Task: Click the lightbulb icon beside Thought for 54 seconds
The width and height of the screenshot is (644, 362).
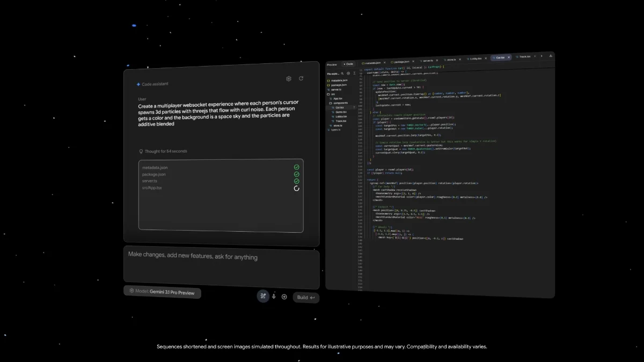Action: 141,151
